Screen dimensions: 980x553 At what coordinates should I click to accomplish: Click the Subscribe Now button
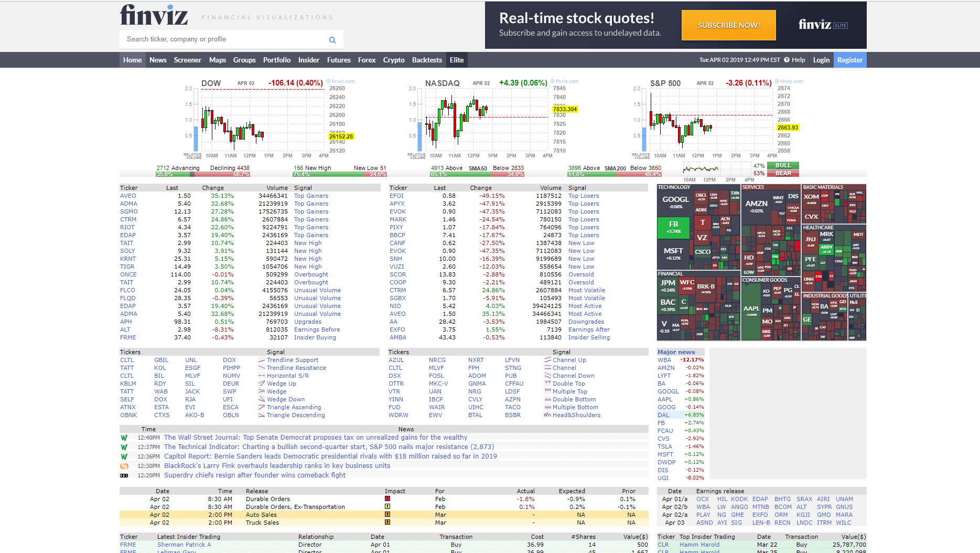pos(729,25)
